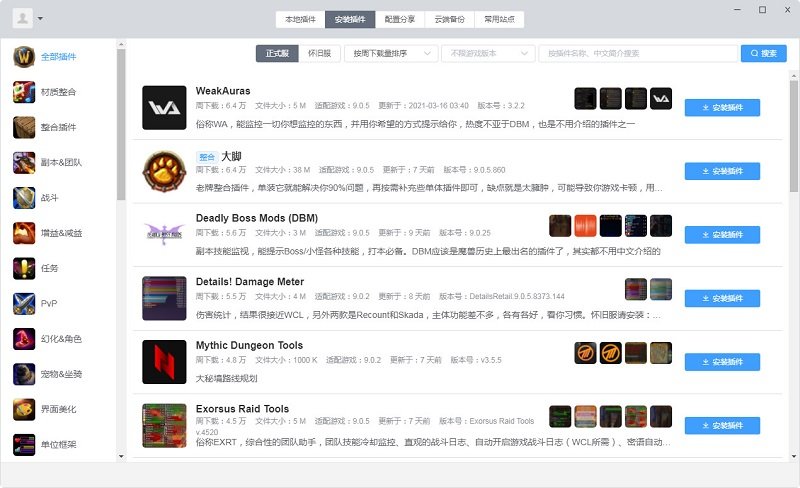Open the 云端备份 tab

coord(449,19)
